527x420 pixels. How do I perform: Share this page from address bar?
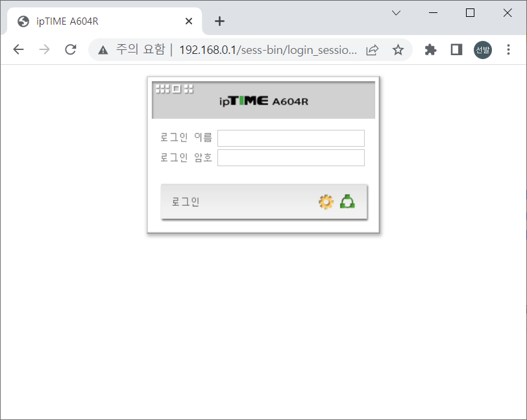(x=373, y=50)
